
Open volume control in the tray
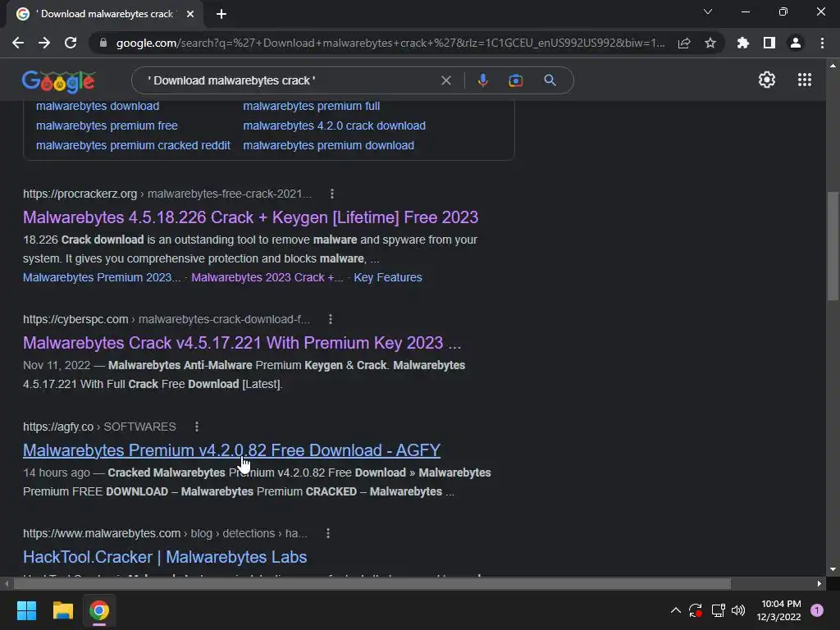pyautogui.click(x=738, y=610)
